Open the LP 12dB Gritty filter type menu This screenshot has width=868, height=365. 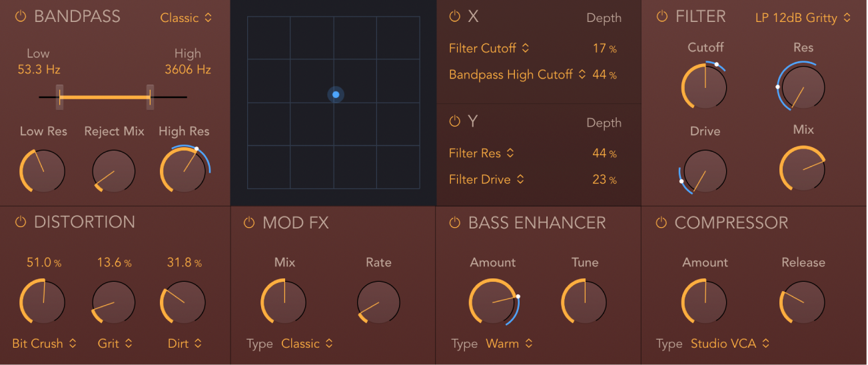(x=803, y=18)
